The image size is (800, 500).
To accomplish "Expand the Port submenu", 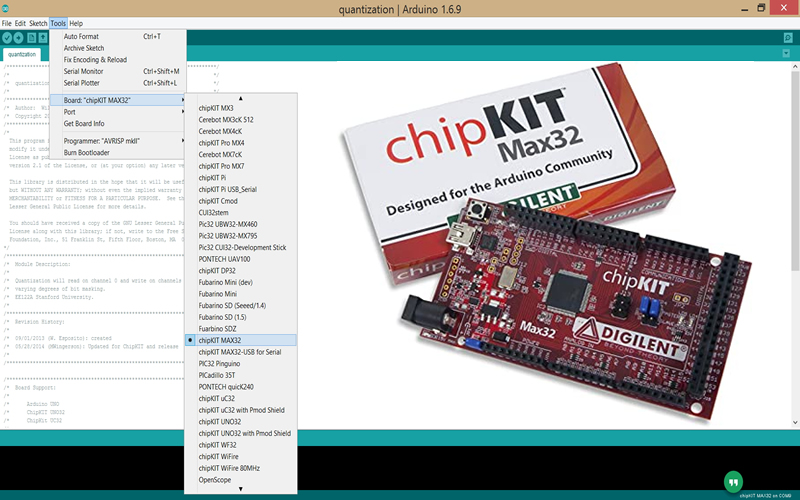I will tap(118, 112).
